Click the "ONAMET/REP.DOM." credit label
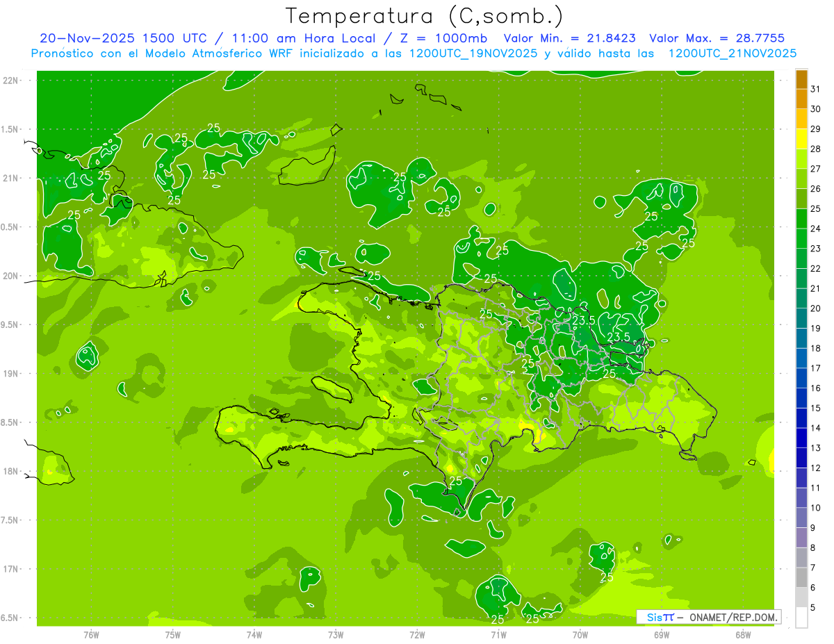This screenshot has width=834, height=644. [733, 617]
